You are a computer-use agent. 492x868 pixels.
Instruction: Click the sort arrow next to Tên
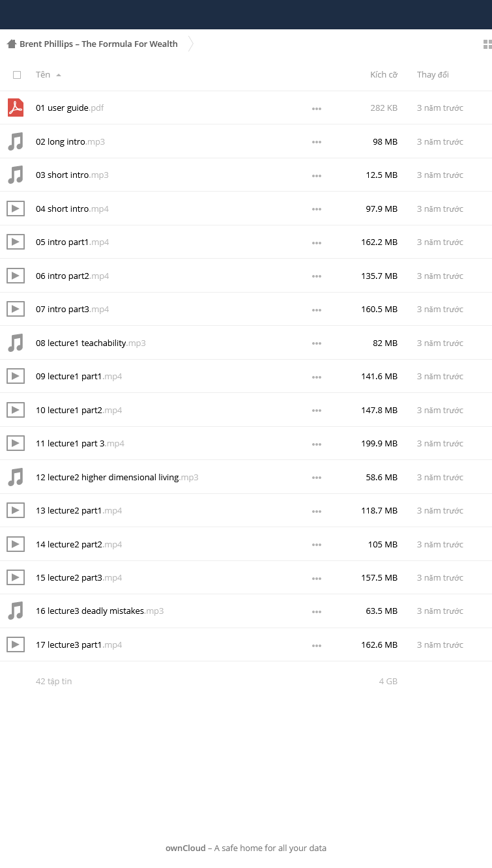[59, 75]
